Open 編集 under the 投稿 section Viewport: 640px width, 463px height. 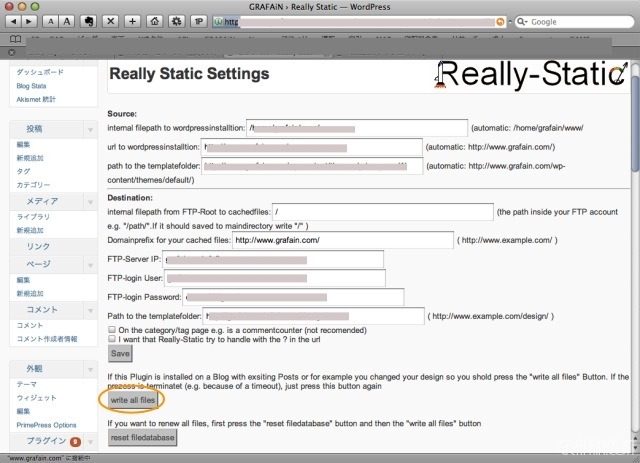pyautogui.click(x=23, y=145)
